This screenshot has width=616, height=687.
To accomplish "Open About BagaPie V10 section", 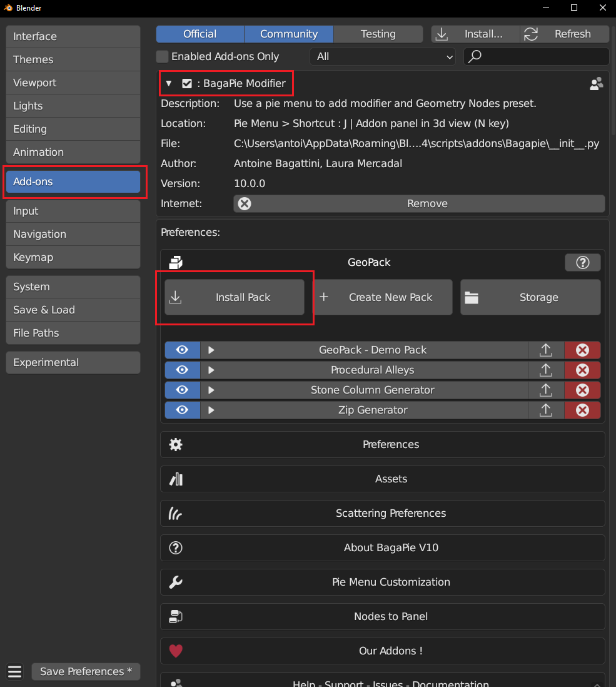I will tap(383, 547).
